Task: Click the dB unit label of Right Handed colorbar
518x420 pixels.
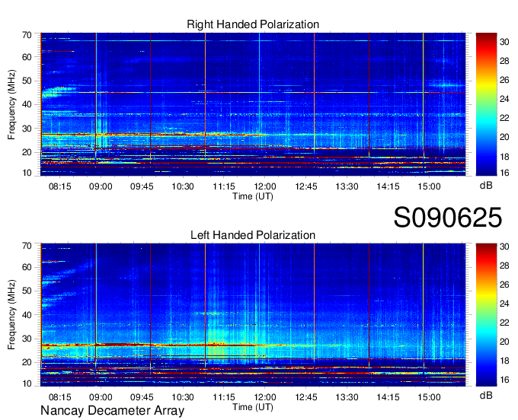Action: 486,186
